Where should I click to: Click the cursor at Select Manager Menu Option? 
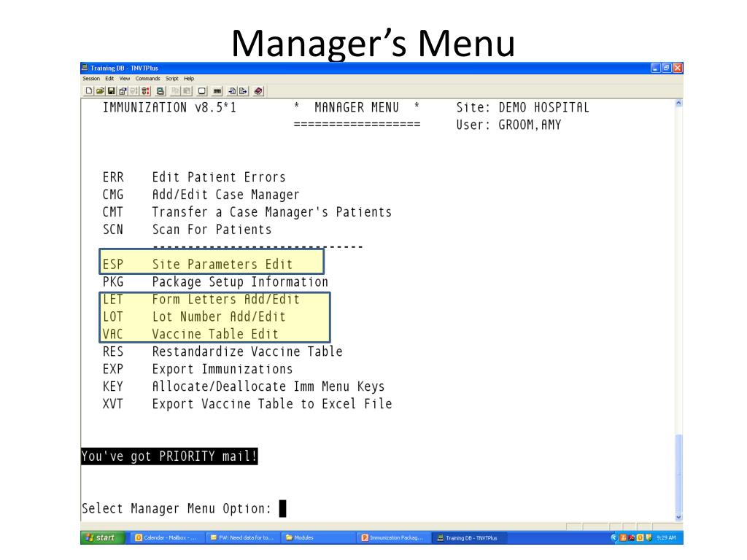coord(282,508)
